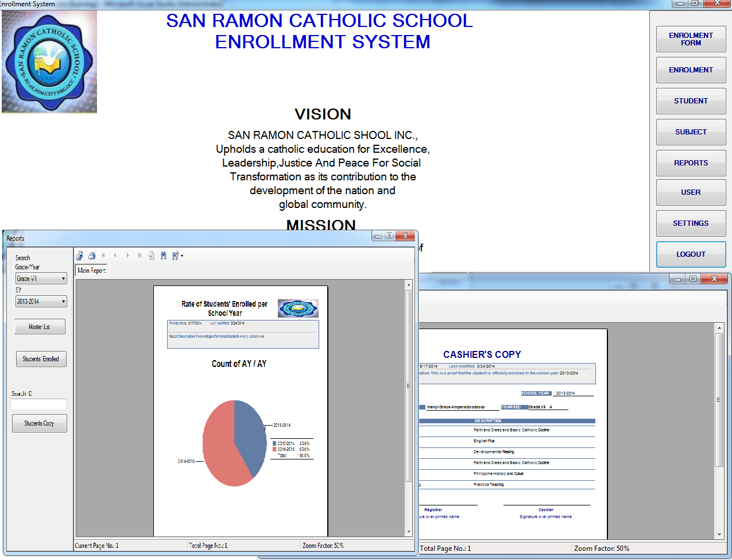732x560 pixels.
Task: Click the report logo in the pie chart page
Action: coord(298,308)
